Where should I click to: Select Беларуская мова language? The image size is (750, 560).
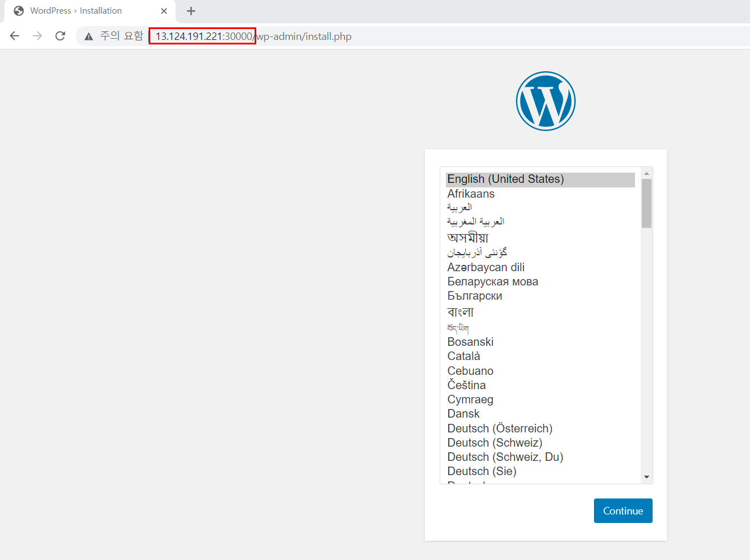point(540,281)
